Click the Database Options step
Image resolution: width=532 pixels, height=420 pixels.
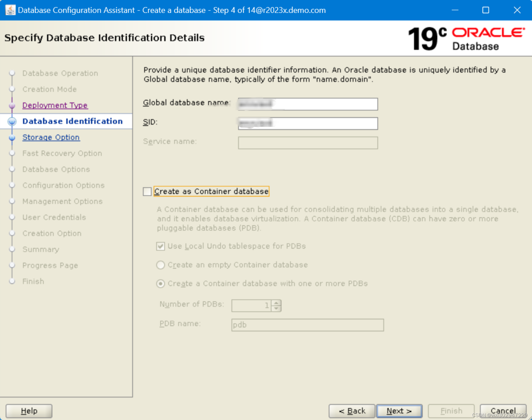(x=56, y=169)
